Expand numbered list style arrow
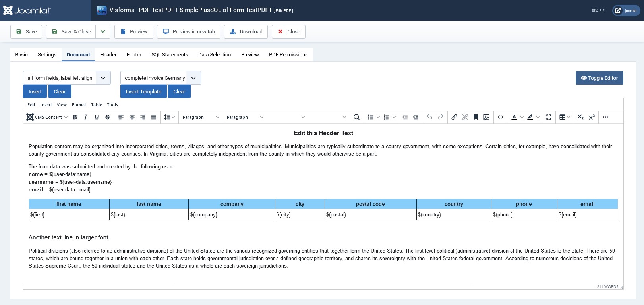The height and width of the screenshot is (305, 644). tap(394, 117)
